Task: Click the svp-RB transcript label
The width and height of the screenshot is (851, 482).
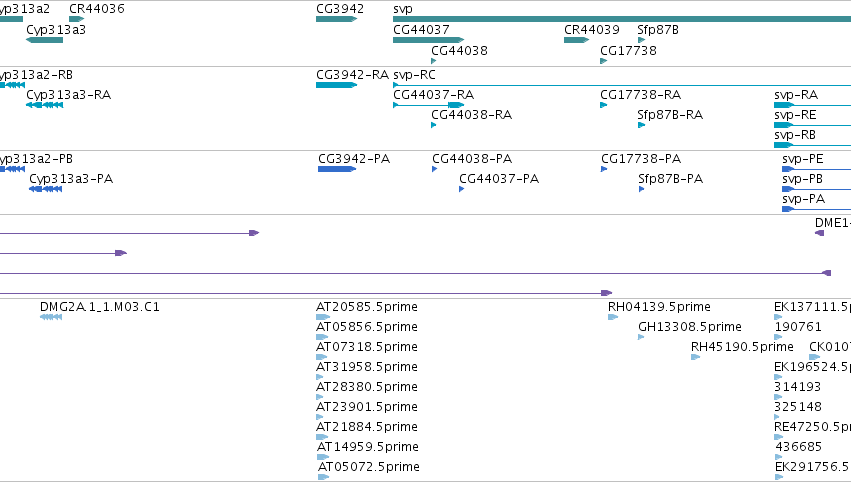Action: pyautogui.click(x=795, y=135)
